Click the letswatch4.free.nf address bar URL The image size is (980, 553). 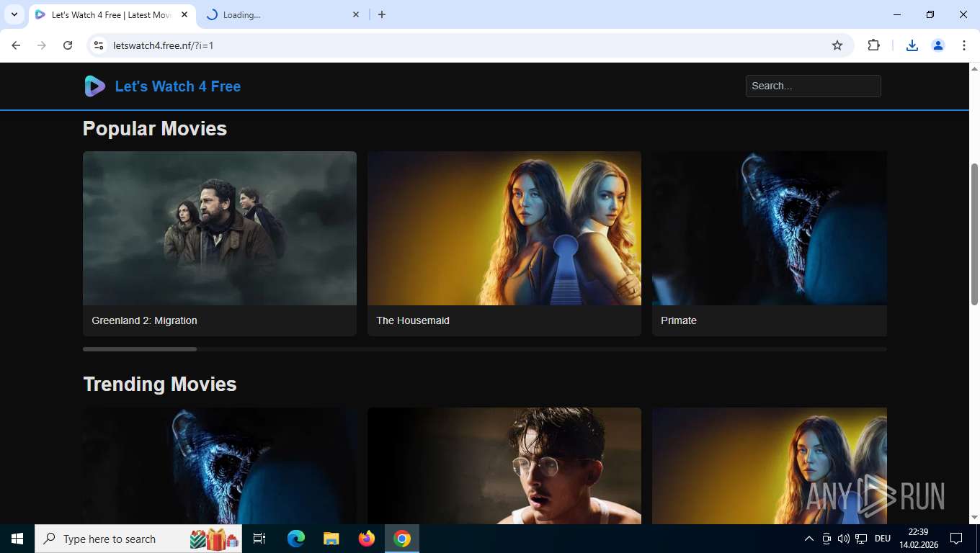click(x=164, y=45)
